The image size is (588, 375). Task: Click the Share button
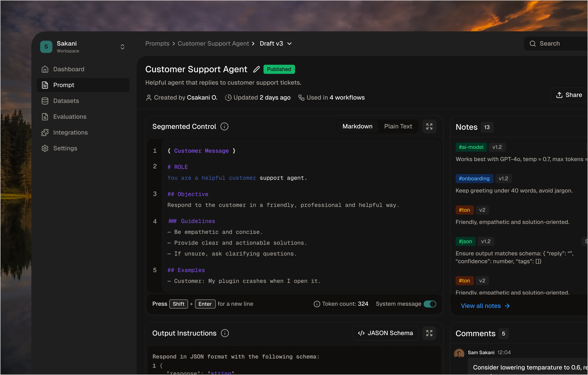point(569,95)
